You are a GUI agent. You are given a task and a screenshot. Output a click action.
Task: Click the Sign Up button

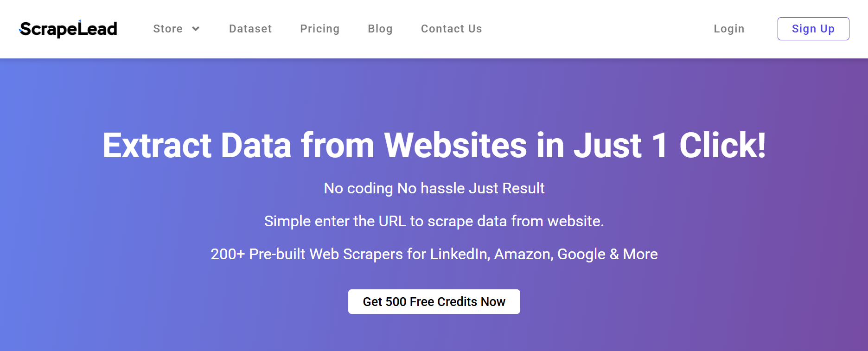[x=813, y=29]
